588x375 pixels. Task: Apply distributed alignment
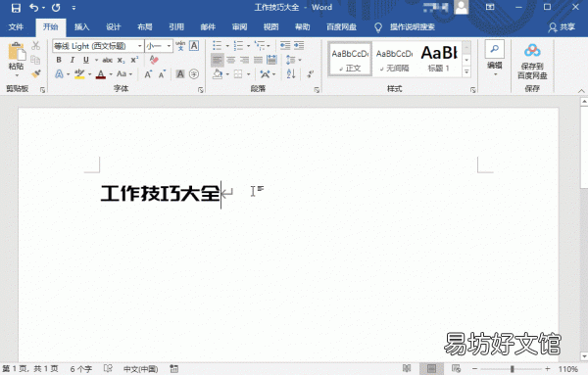(271, 60)
